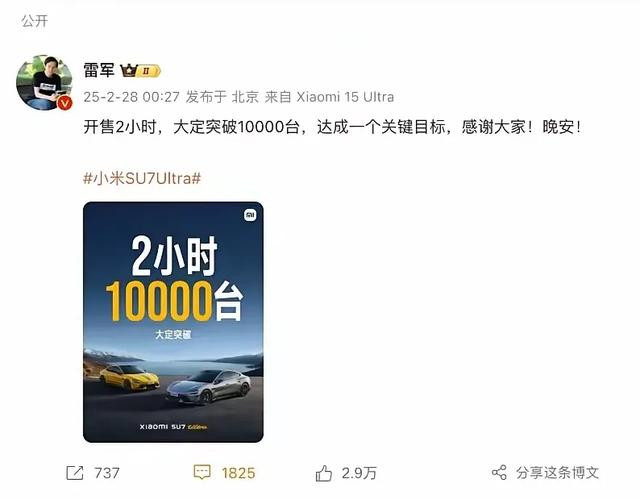Click the 25-2-28 00:27 timestamp
Image resolution: width=640 pixels, height=500 pixels.
tap(131, 97)
